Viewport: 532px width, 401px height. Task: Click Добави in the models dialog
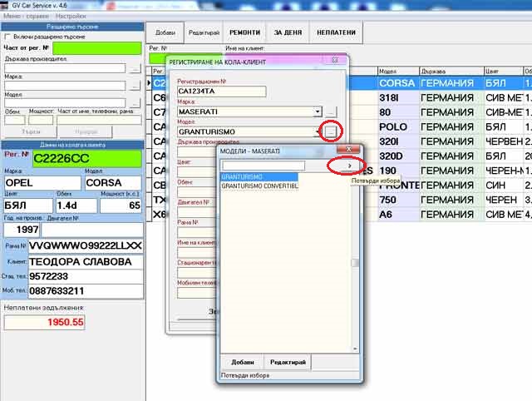pos(242,362)
